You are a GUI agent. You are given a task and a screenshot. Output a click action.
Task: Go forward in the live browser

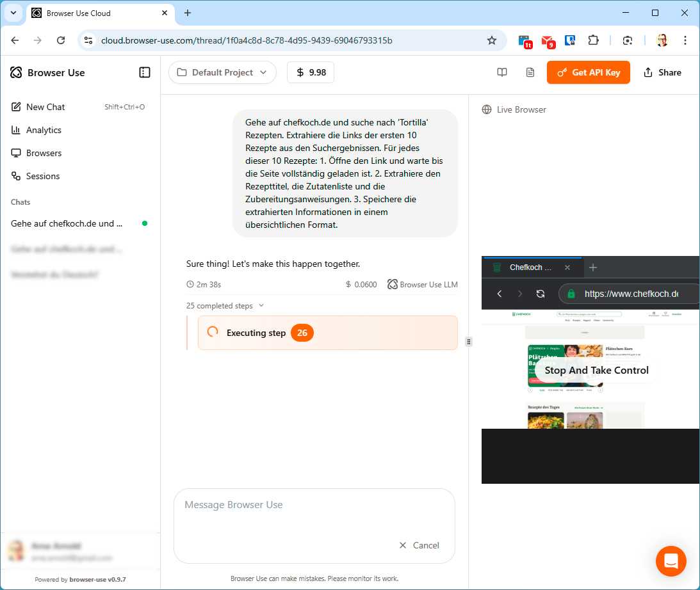pyautogui.click(x=519, y=294)
